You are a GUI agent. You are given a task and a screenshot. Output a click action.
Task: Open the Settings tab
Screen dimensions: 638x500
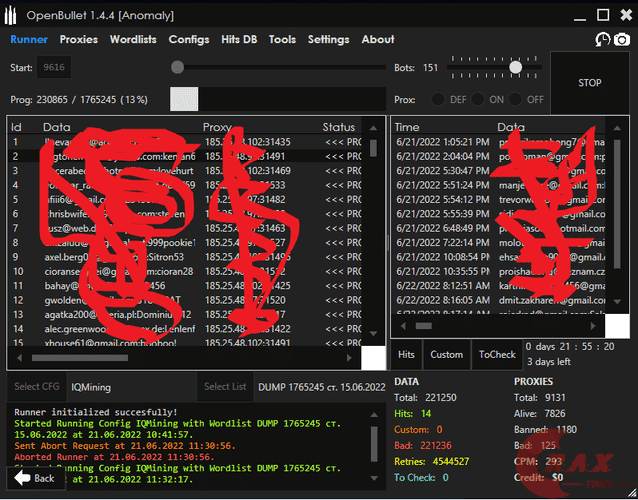[328, 40]
